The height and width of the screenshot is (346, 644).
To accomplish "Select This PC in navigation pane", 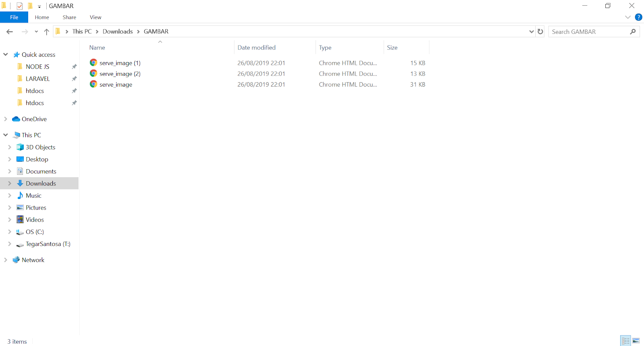I will 31,135.
